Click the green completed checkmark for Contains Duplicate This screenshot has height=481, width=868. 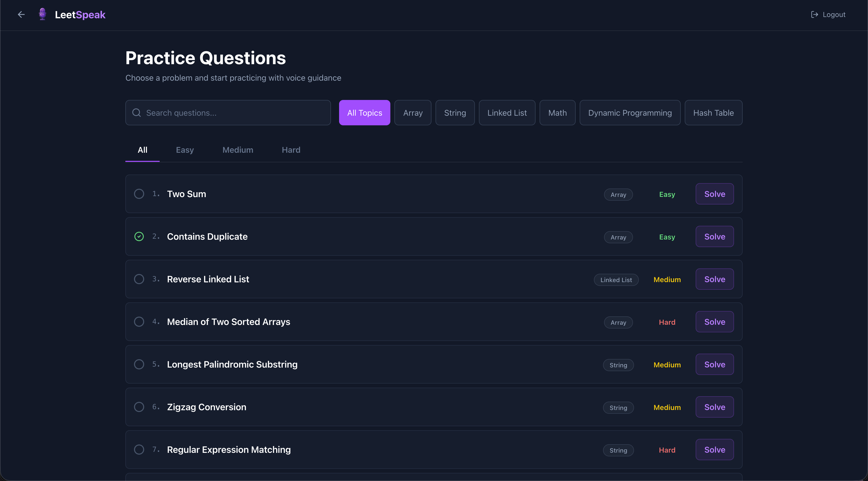139,236
